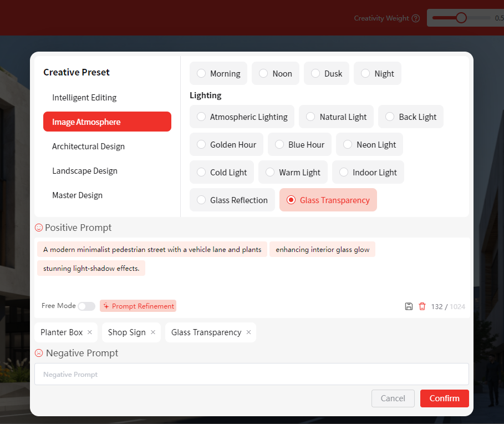Viewport: 504px width, 424px height.
Task: Click the Prompt Refinement sparkle button
Action: tap(138, 306)
